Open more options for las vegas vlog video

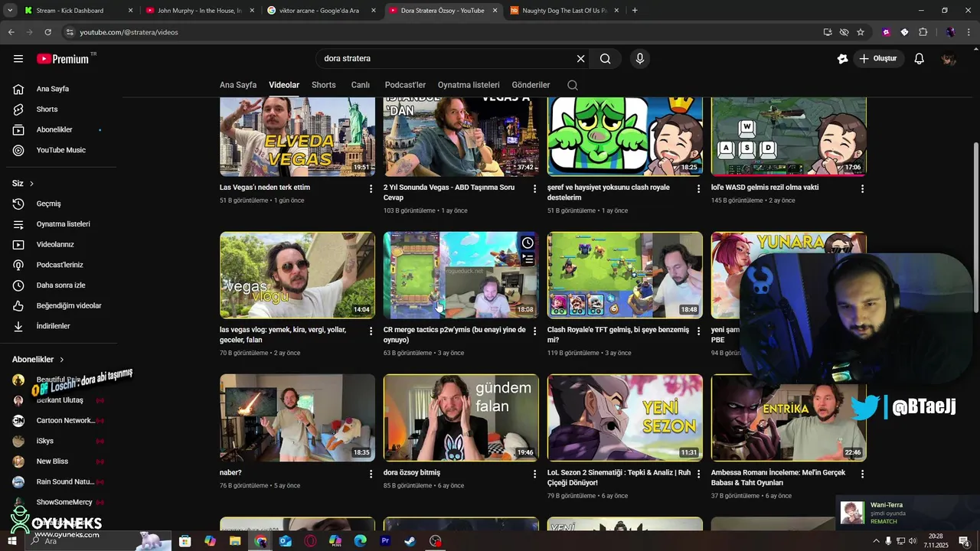click(x=371, y=331)
